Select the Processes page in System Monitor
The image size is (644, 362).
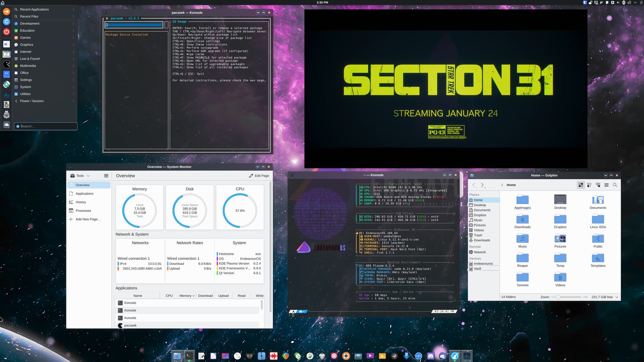tap(89, 210)
